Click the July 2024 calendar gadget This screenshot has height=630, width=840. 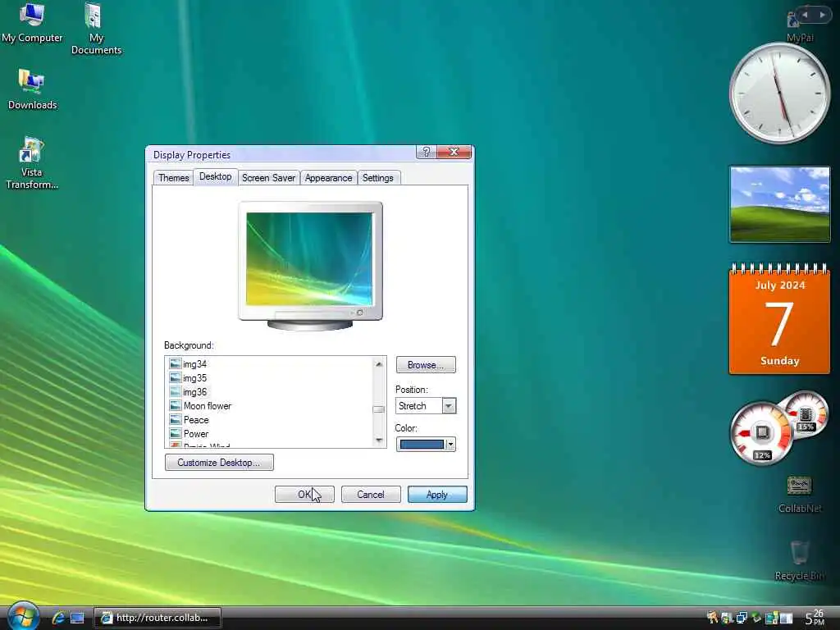pyautogui.click(x=779, y=319)
